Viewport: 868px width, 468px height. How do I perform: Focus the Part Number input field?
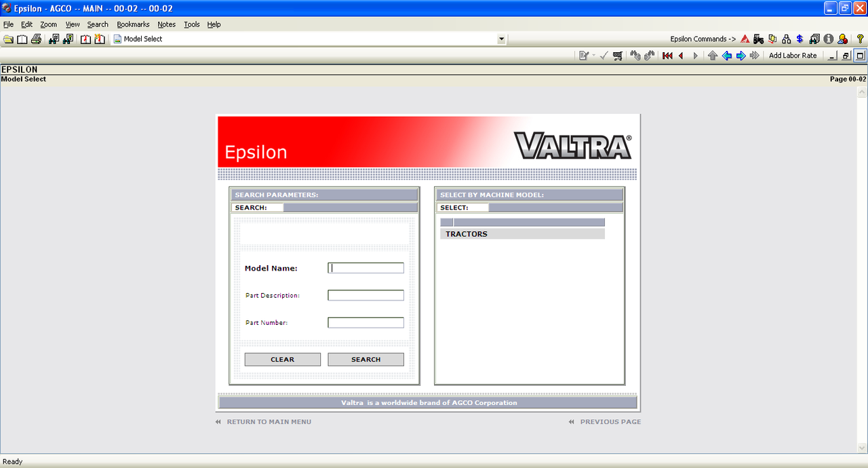[366, 323]
